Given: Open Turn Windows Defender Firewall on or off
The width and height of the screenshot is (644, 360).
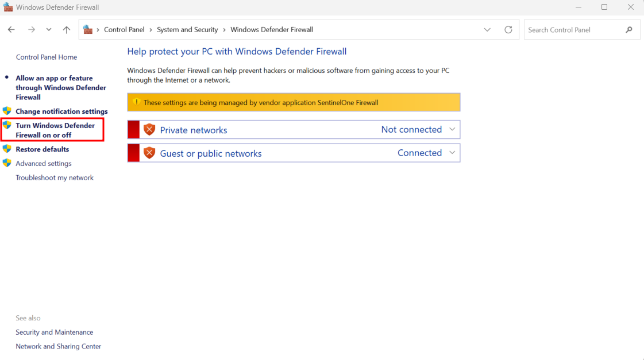Looking at the screenshot, I should click(55, 130).
